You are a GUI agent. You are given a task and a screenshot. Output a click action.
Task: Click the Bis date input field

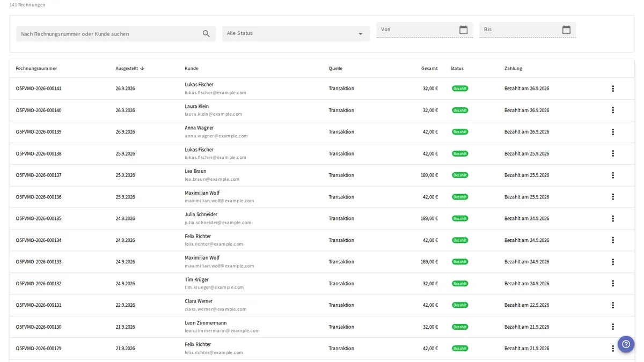528,30
